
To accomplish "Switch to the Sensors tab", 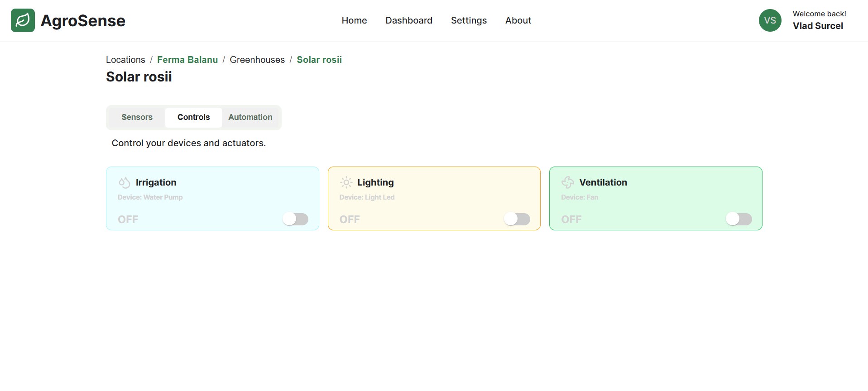I will tap(137, 117).
